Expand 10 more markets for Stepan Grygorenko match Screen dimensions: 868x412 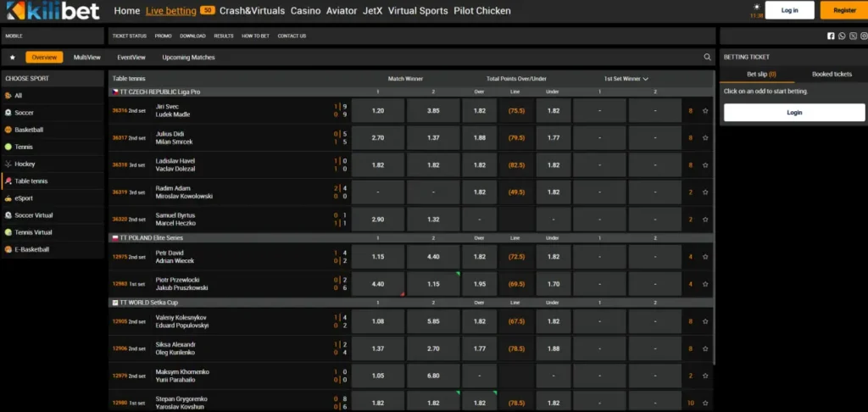tap(690, 404)
